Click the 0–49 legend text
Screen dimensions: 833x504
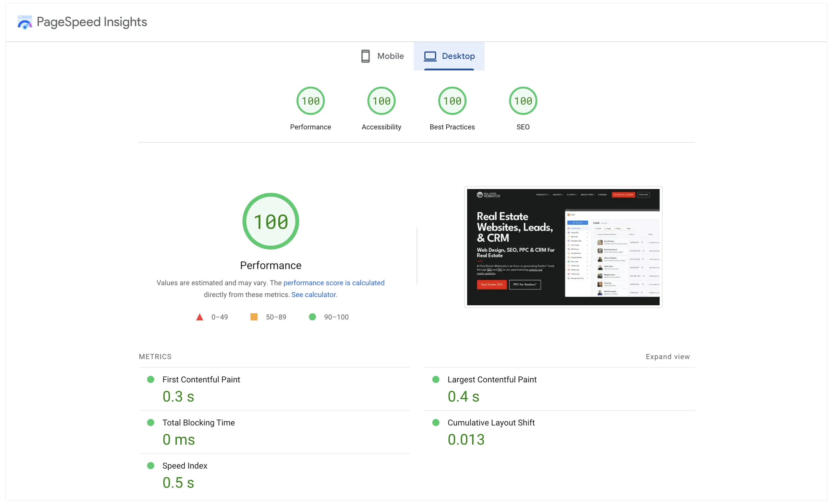(219, 317)
